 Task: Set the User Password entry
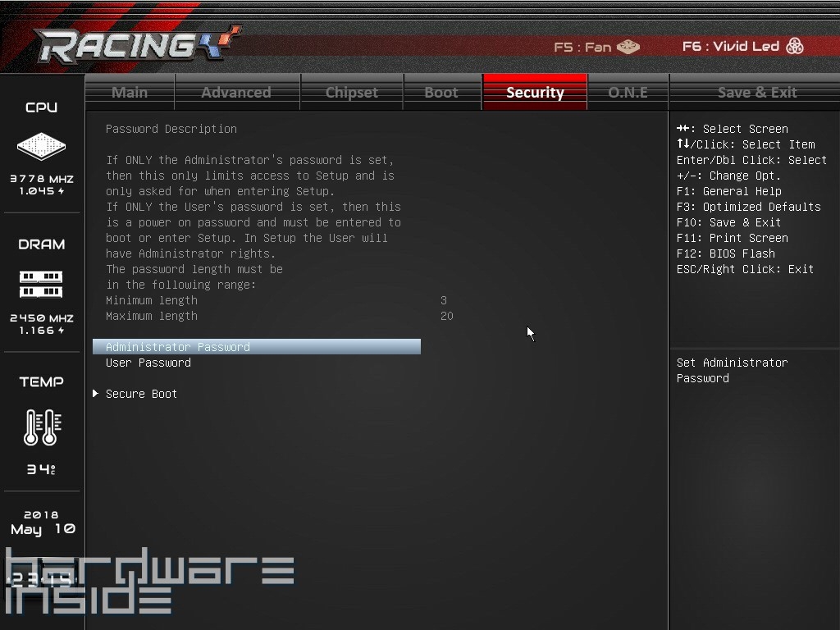(148, 363)
